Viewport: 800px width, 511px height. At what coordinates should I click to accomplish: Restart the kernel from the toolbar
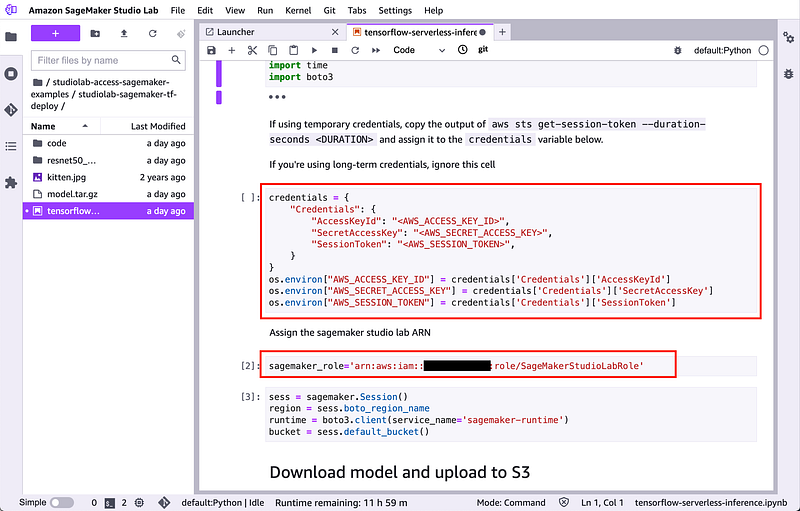(x=355, y=50)
